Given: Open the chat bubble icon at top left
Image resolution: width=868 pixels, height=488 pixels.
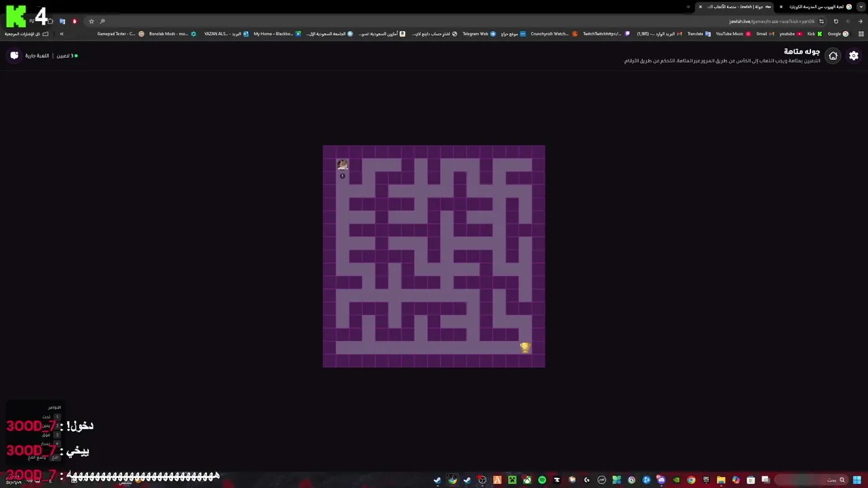Looking at the screenshot, I should click(14, 56).
